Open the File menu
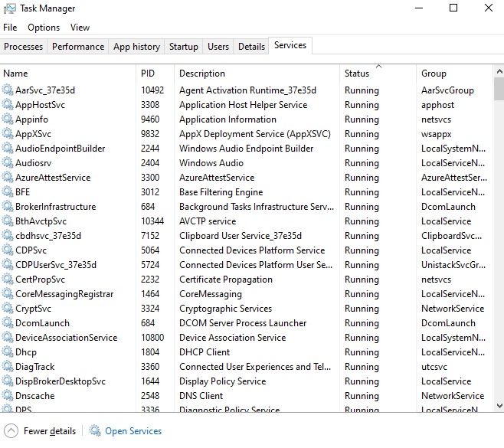Screen dimensions: 504x448 [x=10, y=28]
